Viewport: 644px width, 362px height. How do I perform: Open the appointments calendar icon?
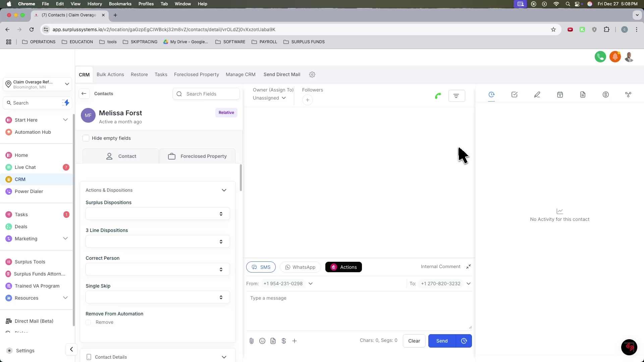click(x=560, y=95)
